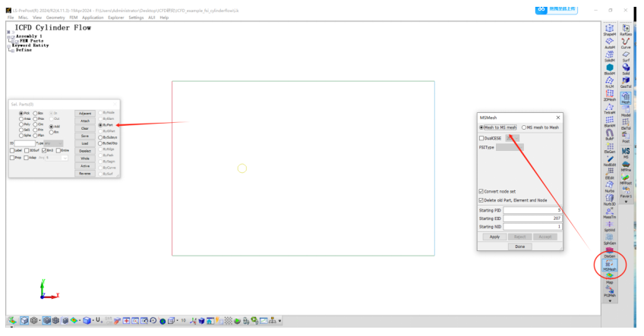Select the 'Mesh to MS mesh' radio option

tap(497, 127)
